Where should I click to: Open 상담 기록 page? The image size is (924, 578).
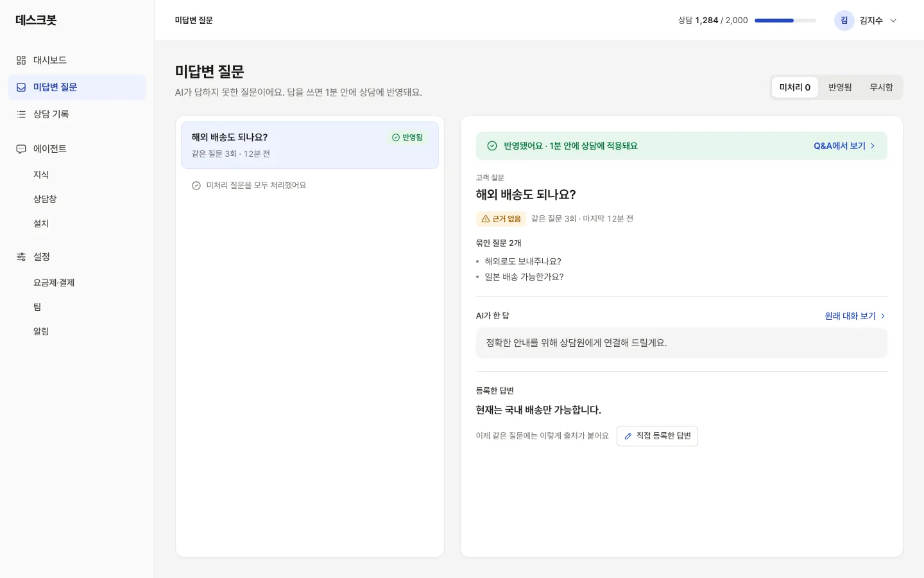pyautogui.click(x=77, y=114)
